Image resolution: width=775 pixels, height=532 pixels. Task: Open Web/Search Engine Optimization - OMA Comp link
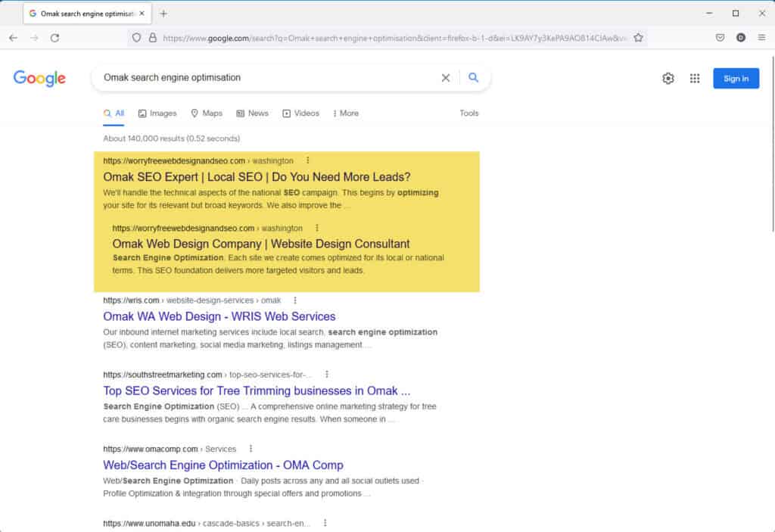[x=223, y=465]
